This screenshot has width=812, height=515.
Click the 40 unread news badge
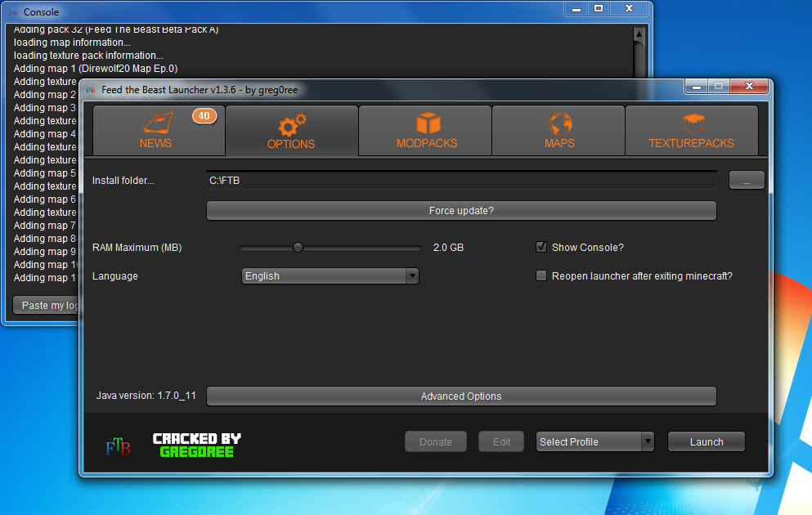coord(204,116)
